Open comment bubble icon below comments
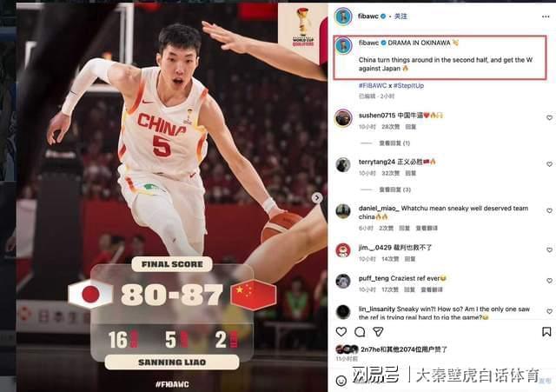556x392 pixels. [x=360, y=332]
